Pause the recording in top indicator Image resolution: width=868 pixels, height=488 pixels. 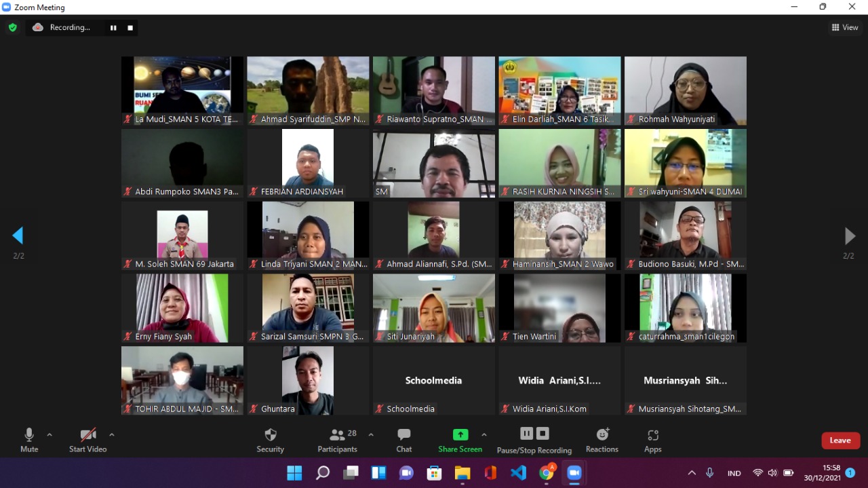coord(113,28)
